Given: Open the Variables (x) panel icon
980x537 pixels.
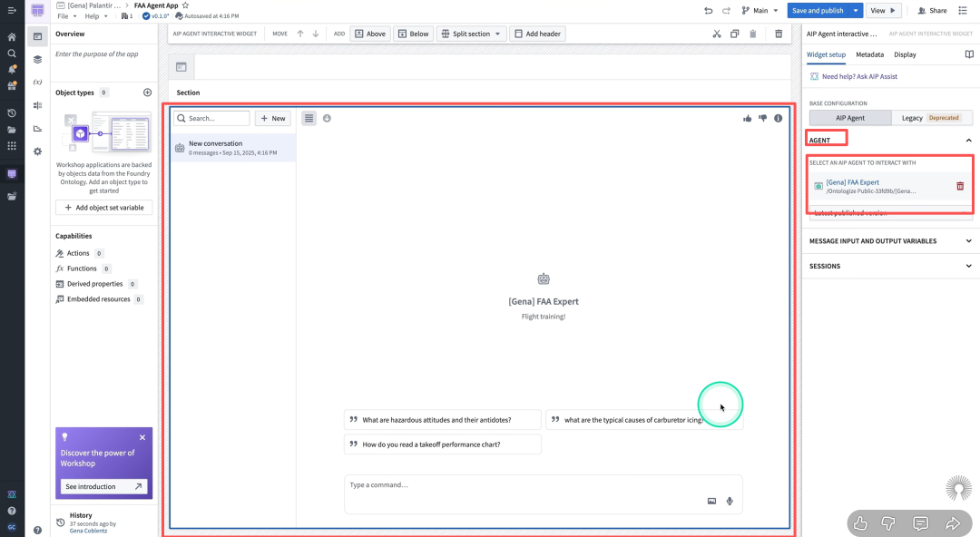Looking at the screenshot, I should pyautogui.click(x=37, y=82).
